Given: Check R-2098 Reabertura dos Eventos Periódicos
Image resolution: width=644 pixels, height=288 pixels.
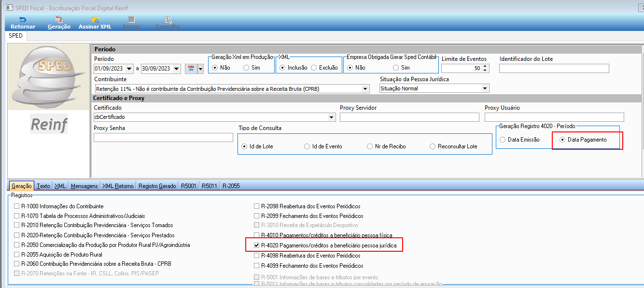Looking at the screenshot, I should click(x=257, y=206).
